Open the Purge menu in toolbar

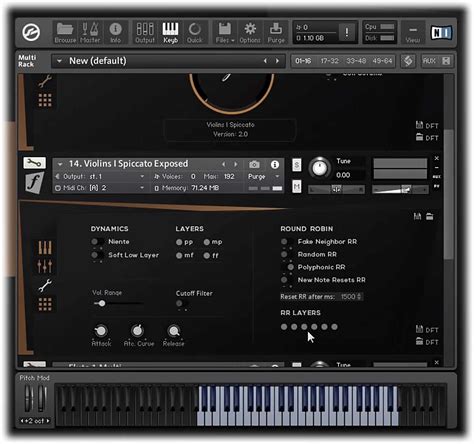click(276, 33)
